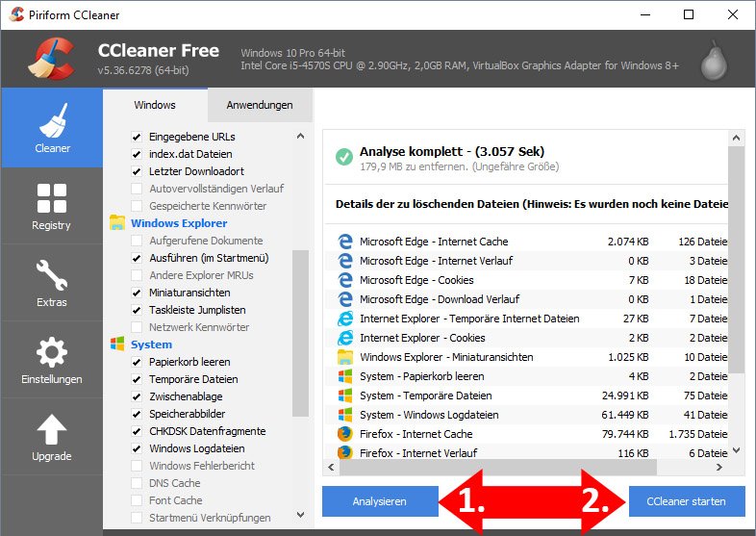The image size is (756, 536).
Task: Click Windows icon beside System Papierkorb leeren
Action: [x=345, y=376]
